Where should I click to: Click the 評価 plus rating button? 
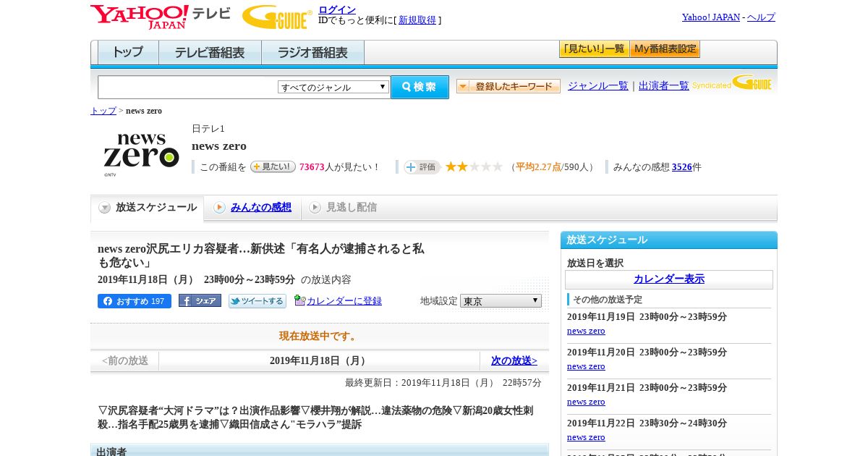pyautogui.click(x=422, y=167)
